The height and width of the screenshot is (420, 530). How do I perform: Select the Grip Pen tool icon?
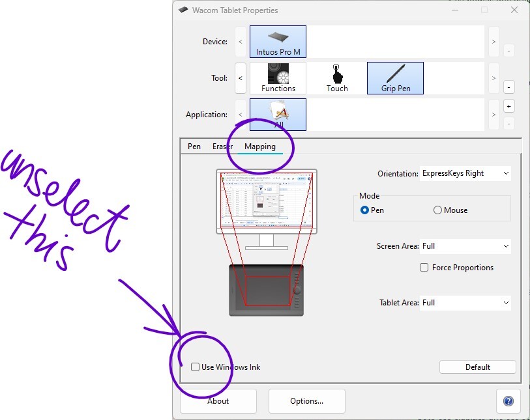tap(395, 78)
